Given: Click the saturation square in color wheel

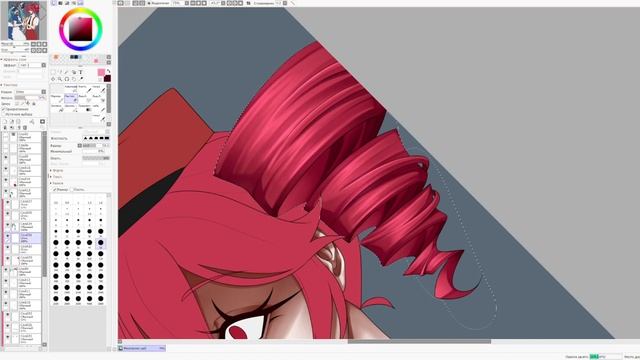Looking at the screenshot, I should coord(80,29).
